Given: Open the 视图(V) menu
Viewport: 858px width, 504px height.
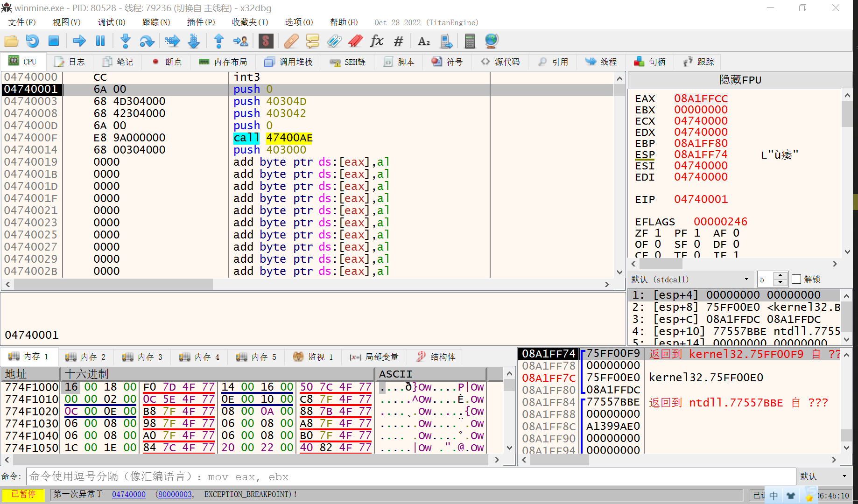Looking at the screenshot, I should click(x=66, y=22).
